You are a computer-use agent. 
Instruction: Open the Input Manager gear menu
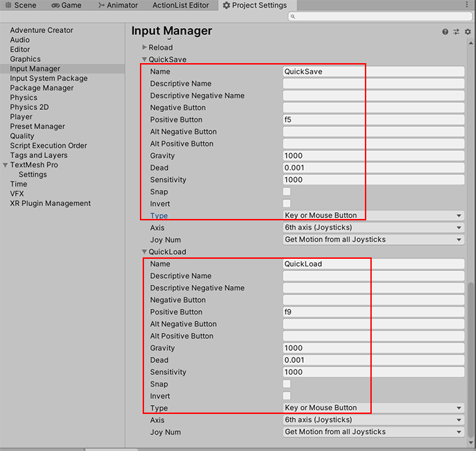(468, 32)
